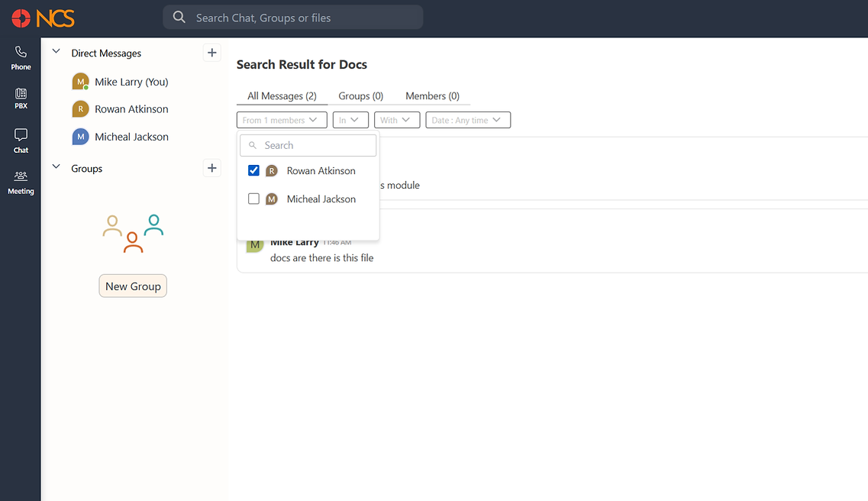Click Micheal Jackson name in filter list
This screenshot has width=868, height=501.
(321, 199)
